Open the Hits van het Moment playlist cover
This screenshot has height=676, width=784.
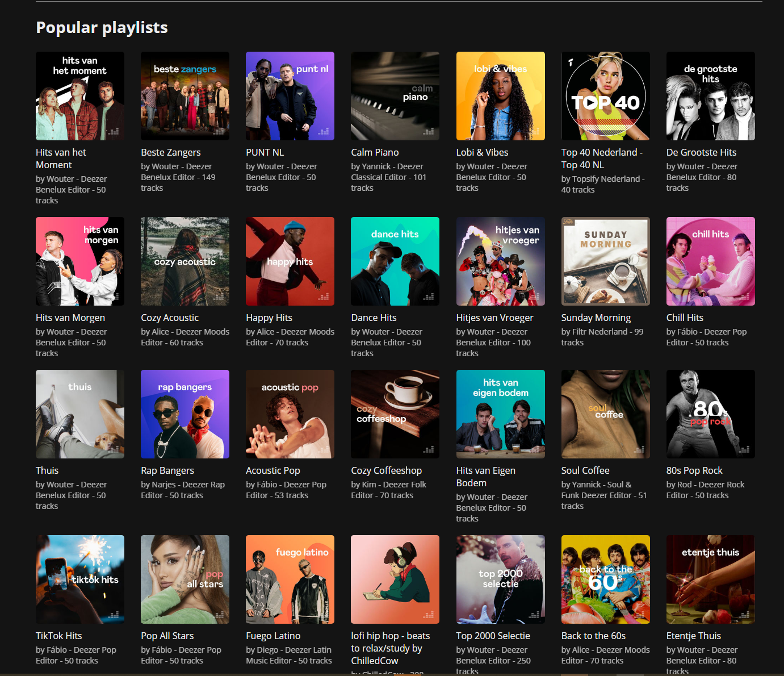click(x=80, y=96)
